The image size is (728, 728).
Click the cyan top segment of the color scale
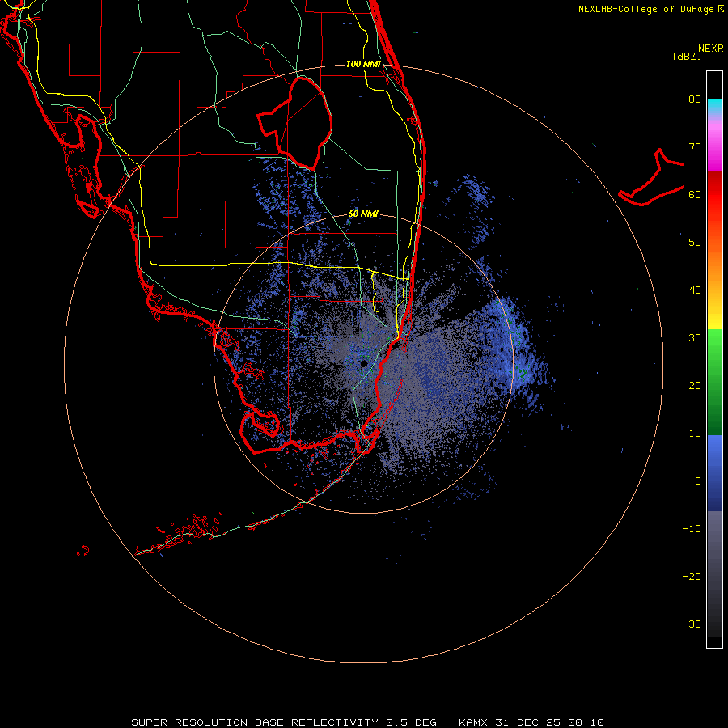(x=714, y=104)
